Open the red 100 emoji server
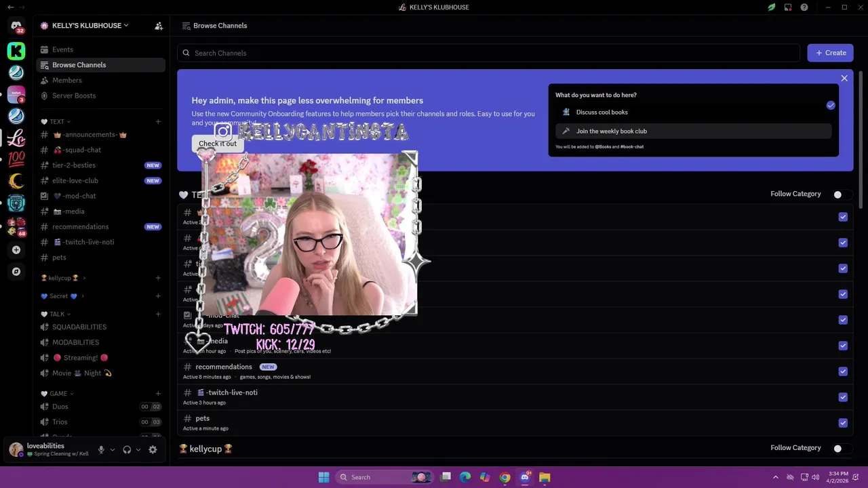868x488 pixels. pyautogui.click(x=16, y=159)
